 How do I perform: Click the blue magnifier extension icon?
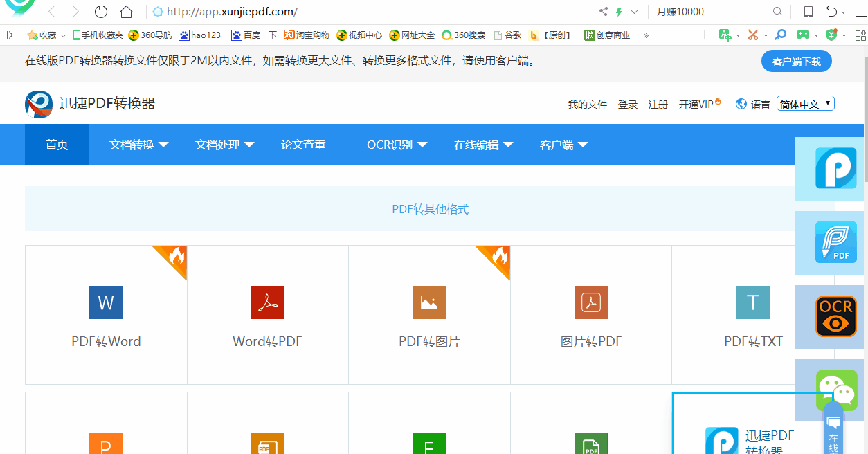(780, 35)
